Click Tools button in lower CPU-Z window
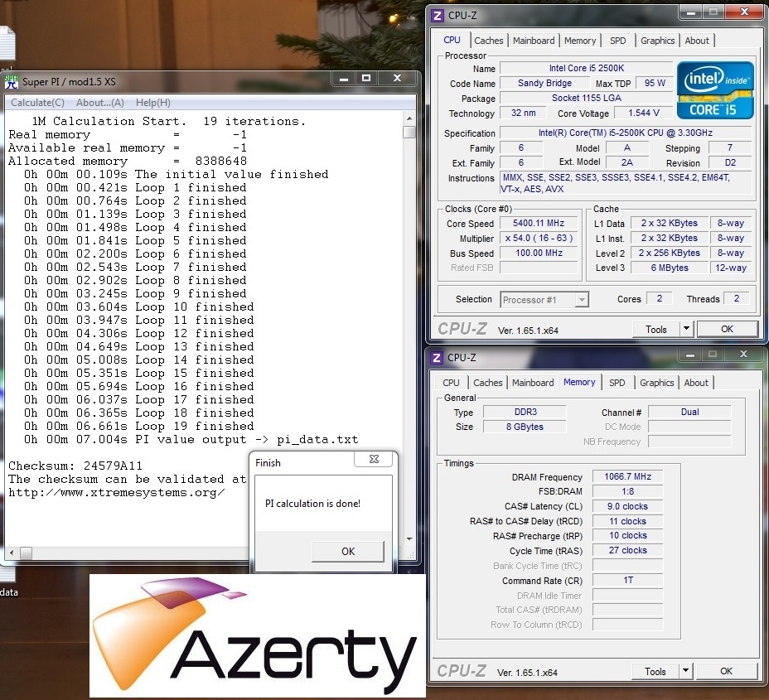 tap(655, 671)
